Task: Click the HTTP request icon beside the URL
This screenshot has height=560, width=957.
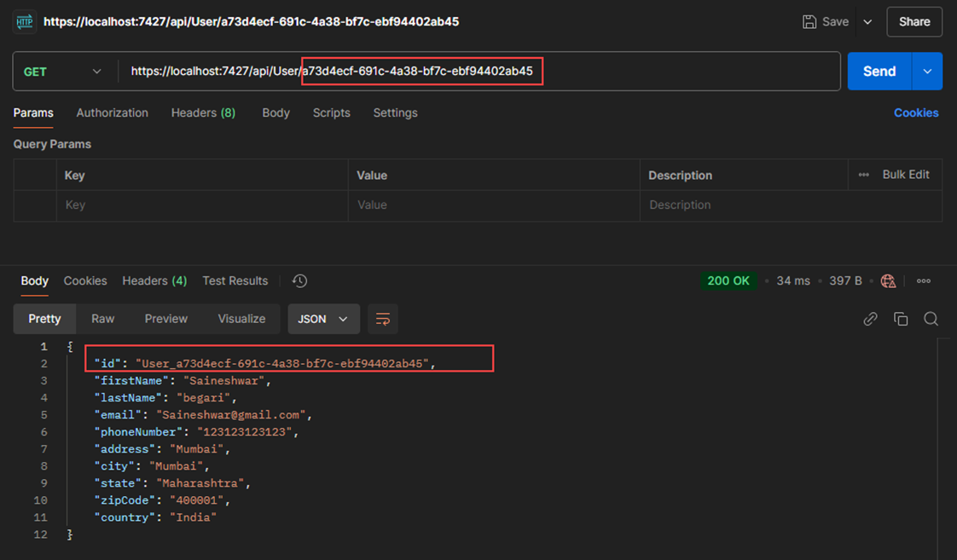Action: [23, 20]
